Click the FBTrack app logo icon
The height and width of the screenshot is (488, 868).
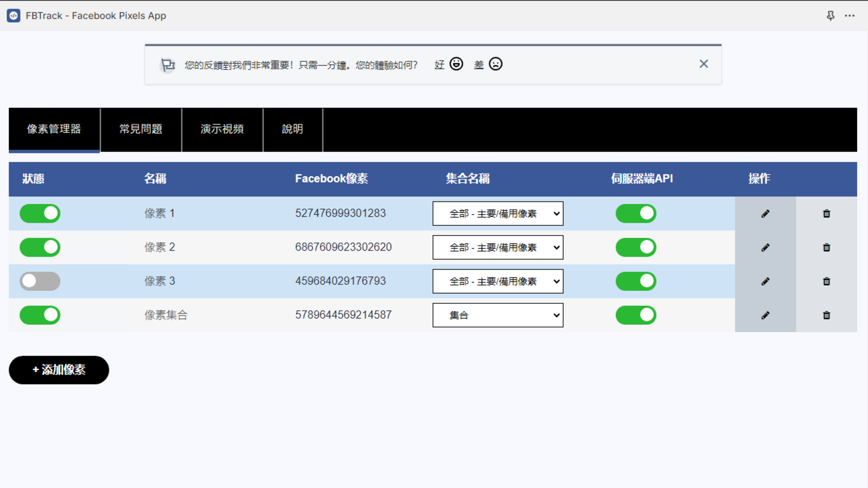point(14,16)
